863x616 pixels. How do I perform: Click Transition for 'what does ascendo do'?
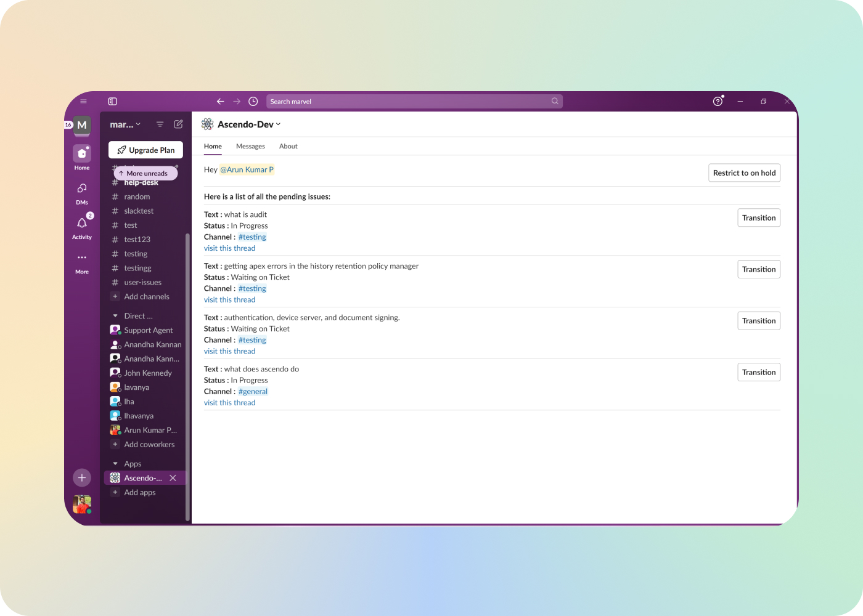[x=759, y=372]
